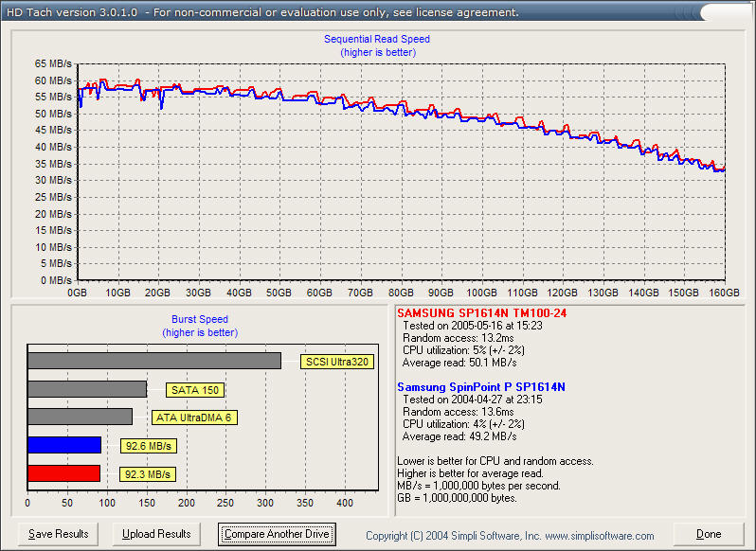This screenshot has height=551, width=756.
Task: Click Lower is better for CPU note
Action: pyautogui.click(x=495, y=461)
